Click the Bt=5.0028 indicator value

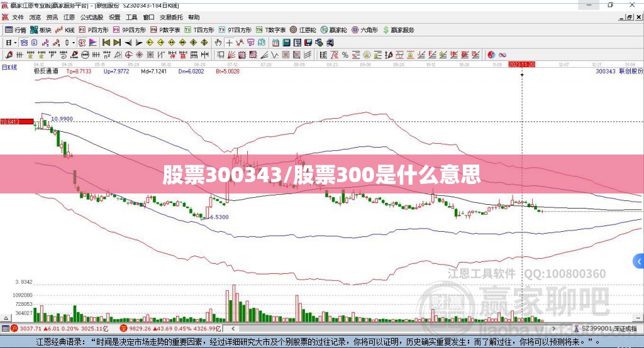tap(228, 71)
